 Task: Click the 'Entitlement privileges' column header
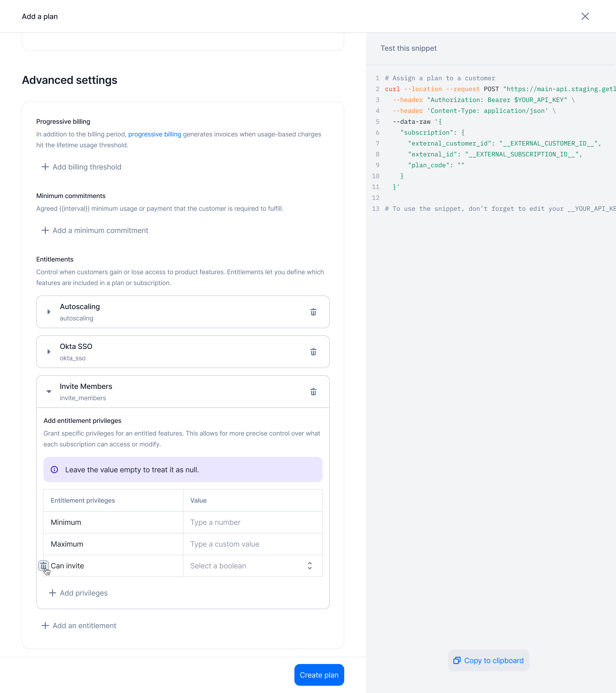[x=83, y=500]
